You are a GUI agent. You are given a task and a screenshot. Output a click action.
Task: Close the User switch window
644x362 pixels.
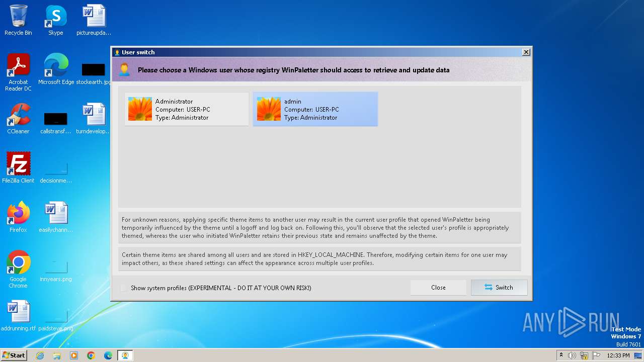[526, 52]
